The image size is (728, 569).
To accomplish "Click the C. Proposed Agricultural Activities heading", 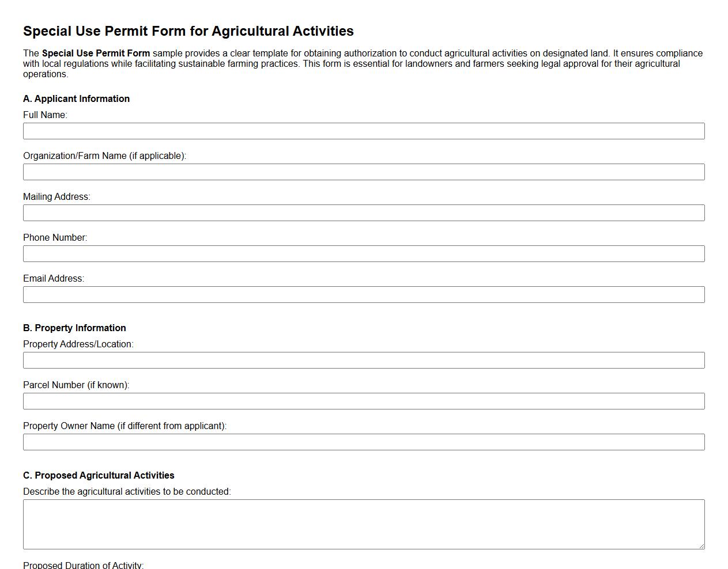I will [99, 475].
